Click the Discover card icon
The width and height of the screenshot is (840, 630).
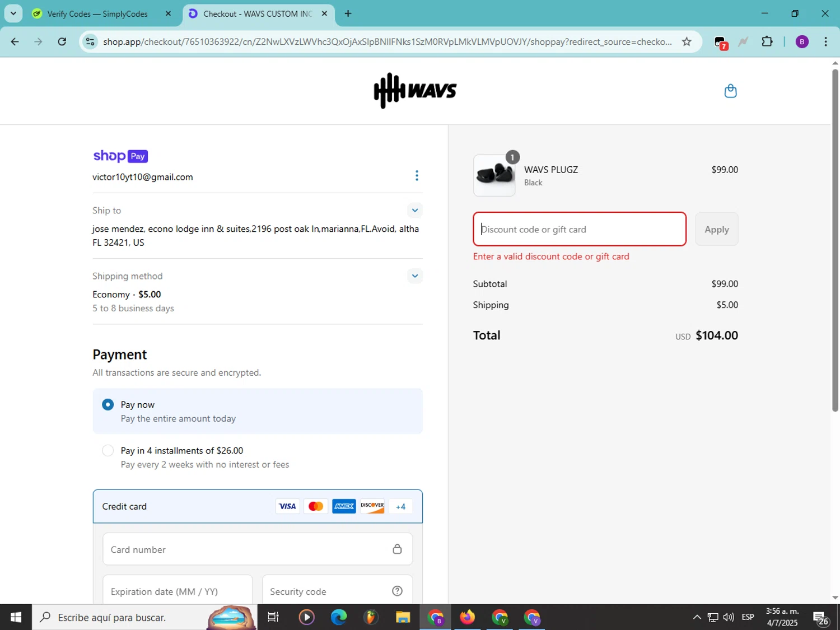point(372,506)
